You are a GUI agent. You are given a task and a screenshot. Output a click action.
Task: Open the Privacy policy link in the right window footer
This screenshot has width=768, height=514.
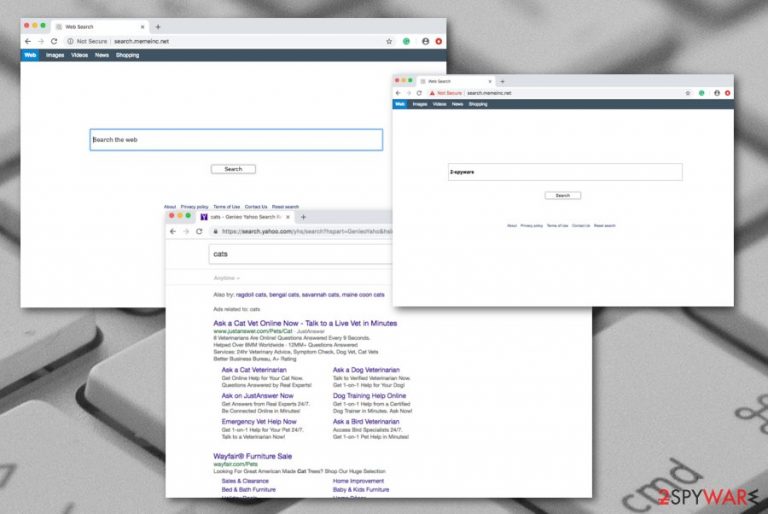(x=531, y=226)
